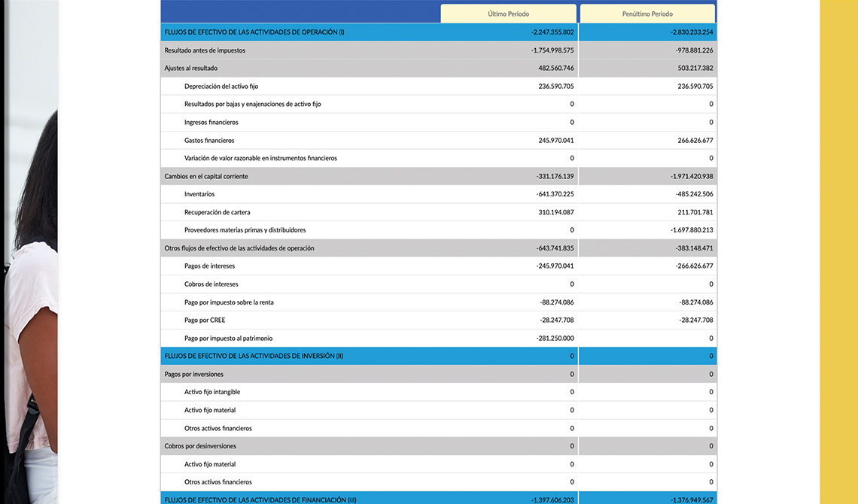The height and width of the screenshot is (504, 858).
Task: Click 'Otros flujos de efectivo de las actividades de operación'
Action: click(x=239, y=248)
